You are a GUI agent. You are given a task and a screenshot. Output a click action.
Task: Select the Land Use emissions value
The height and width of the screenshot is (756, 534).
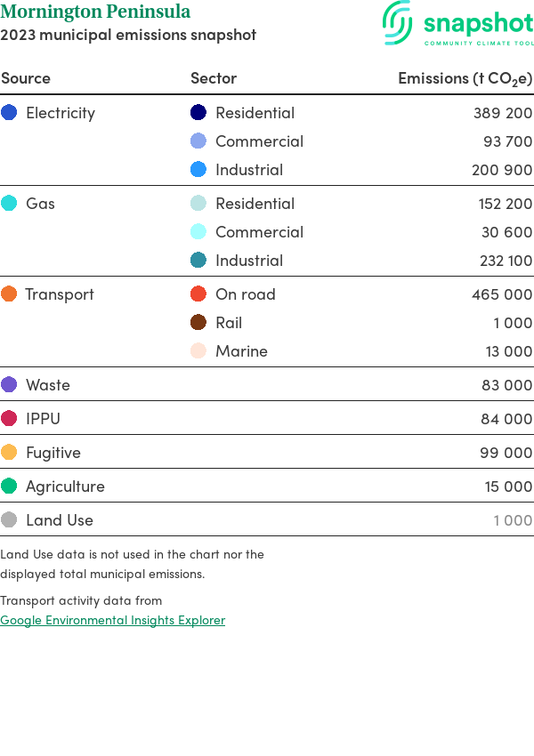513,520
